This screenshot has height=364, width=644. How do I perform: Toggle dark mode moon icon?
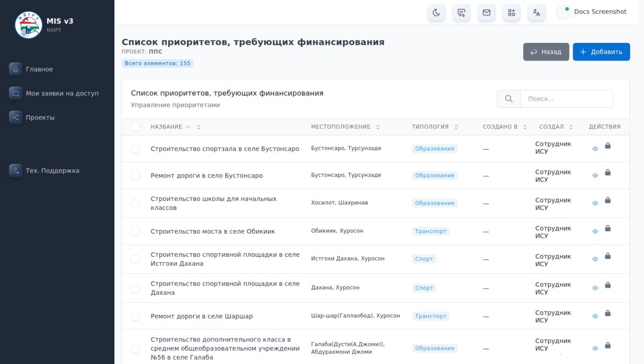click(x=436, y=12)
